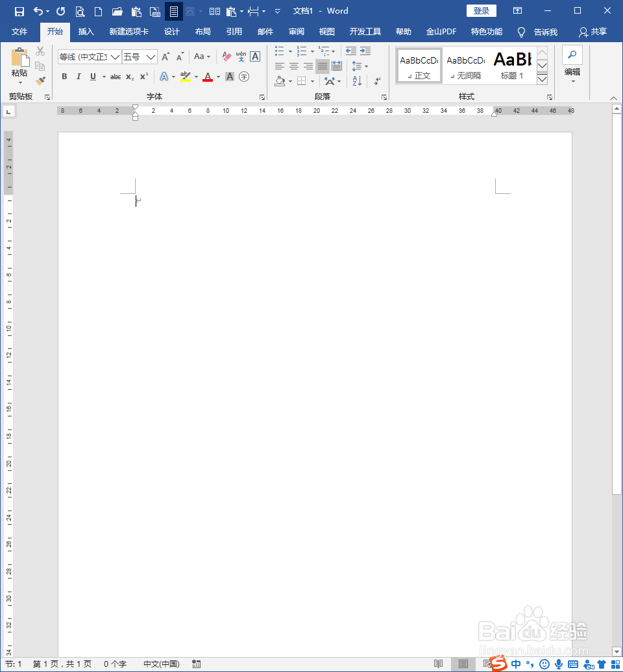Open the font size 五号 dropdown

click(x=151, y=57)
